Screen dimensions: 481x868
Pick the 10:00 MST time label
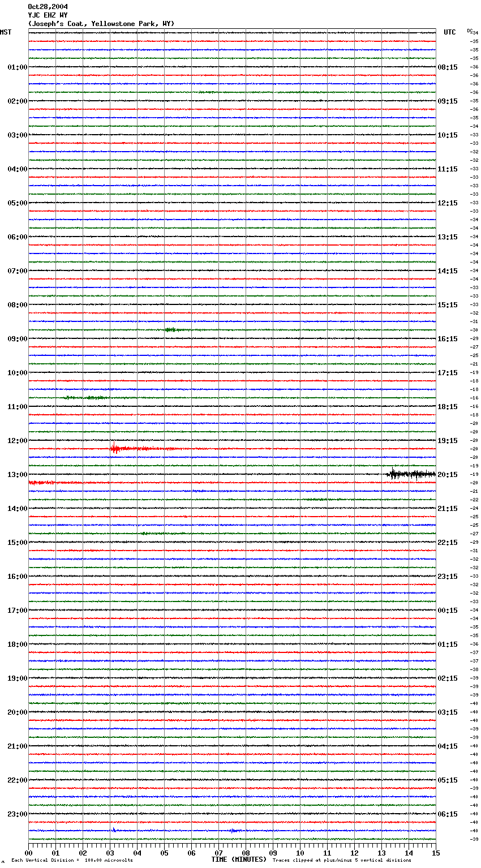[18, 373]
